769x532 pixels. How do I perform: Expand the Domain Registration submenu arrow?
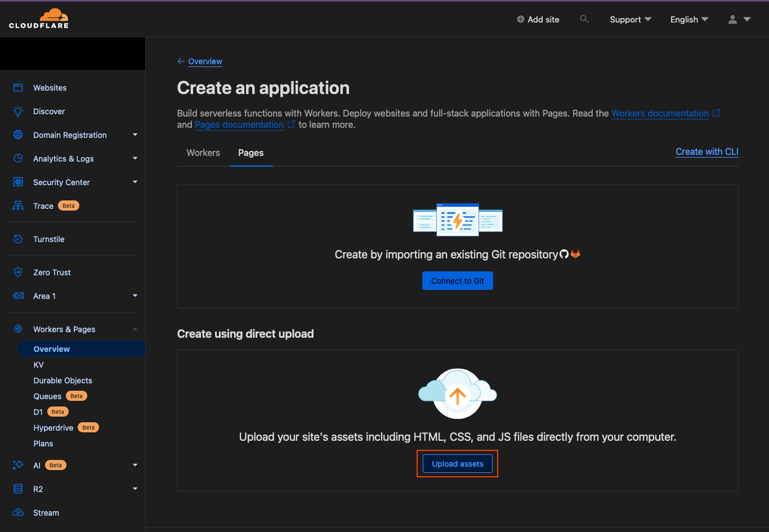point(135,135)
